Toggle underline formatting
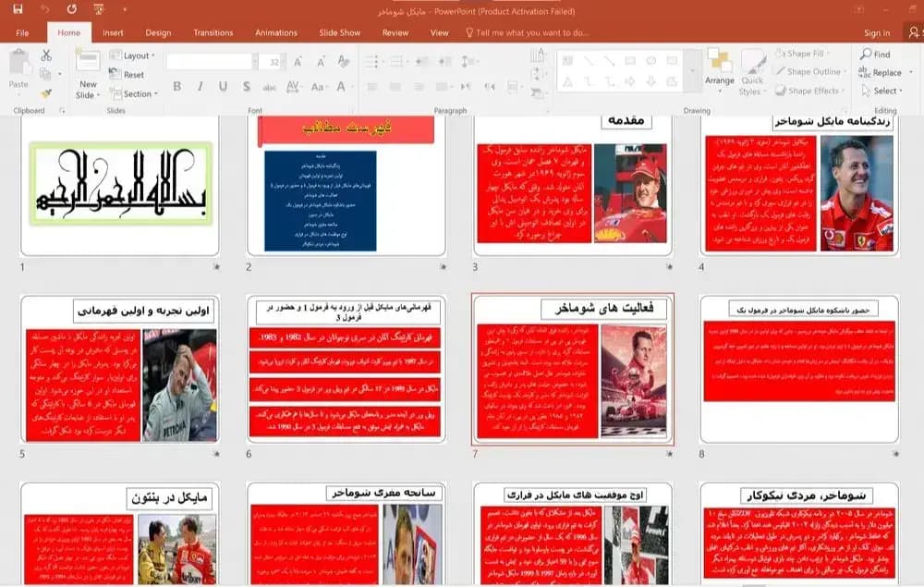This screenshot has height=587, width=924. (223, 87)
